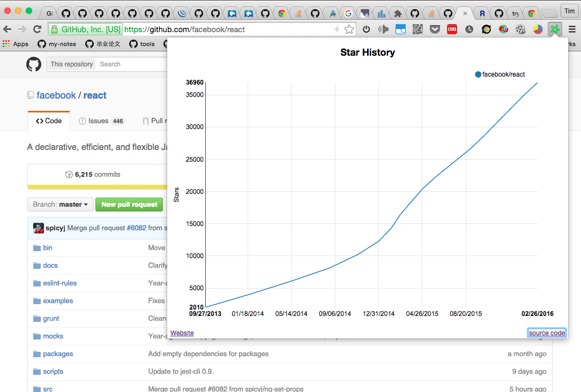Viewport: 581px width, 392px height.
Task: Open the QR code generator extension
Action: pos(418,29)
